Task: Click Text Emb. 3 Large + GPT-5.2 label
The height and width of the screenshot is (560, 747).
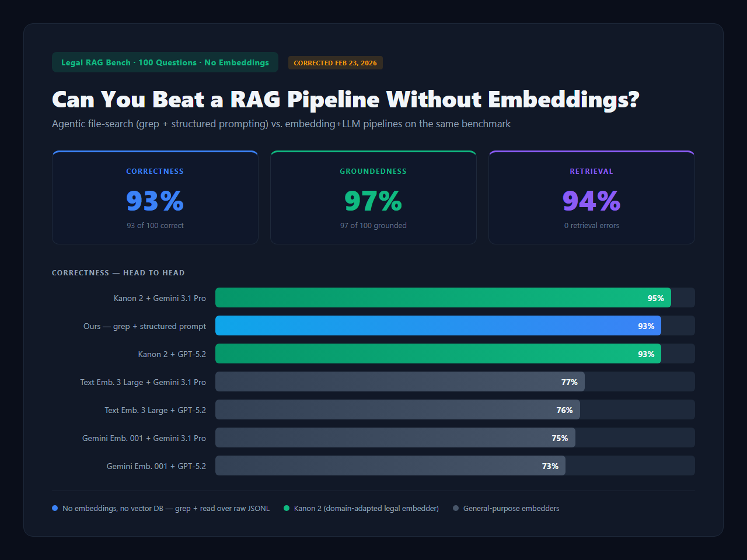Action: (155, 410)
